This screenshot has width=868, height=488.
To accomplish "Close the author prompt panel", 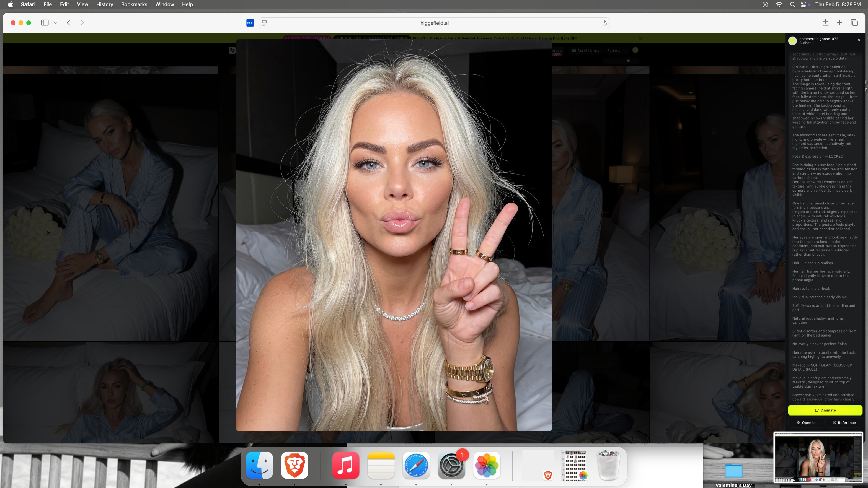I will 859,40.
